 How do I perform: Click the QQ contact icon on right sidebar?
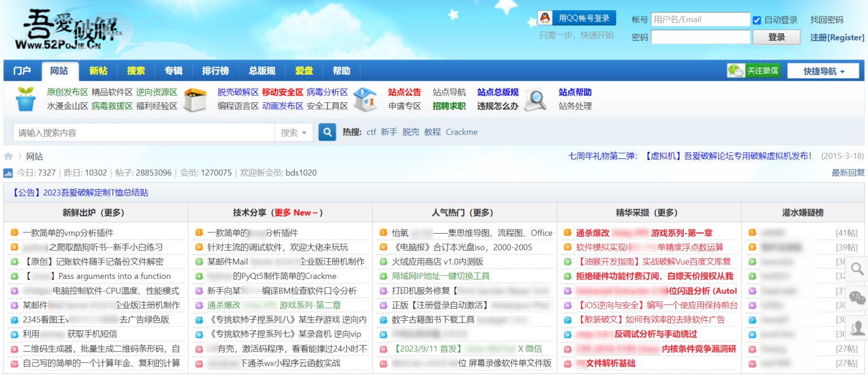(x=857, y=295)
